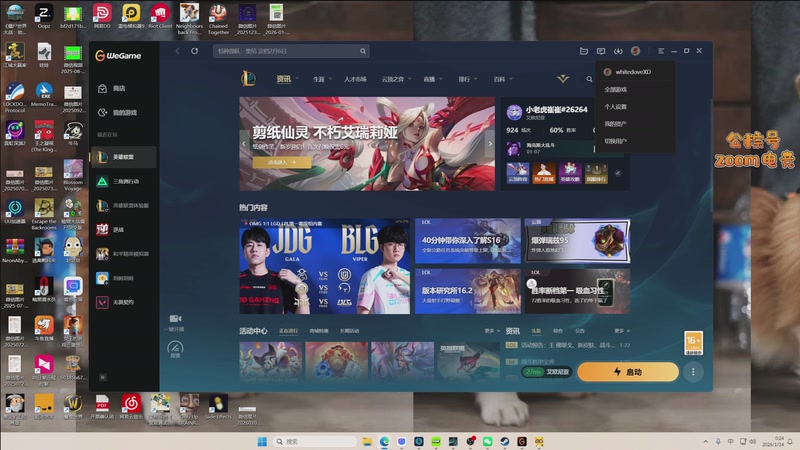Open the recent match record dated 01-07
Viewport: 800px width, 450px height.
(550, 148)
